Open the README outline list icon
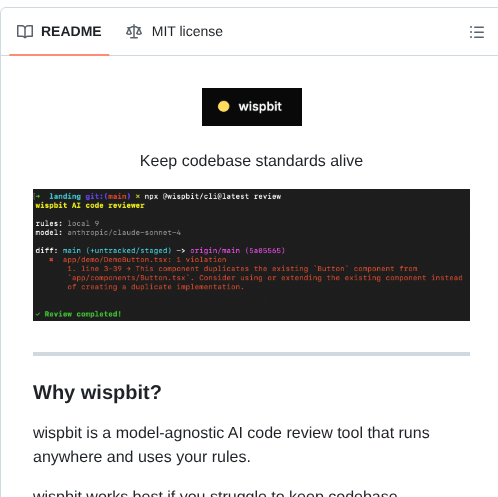 (x=477, y=32)
